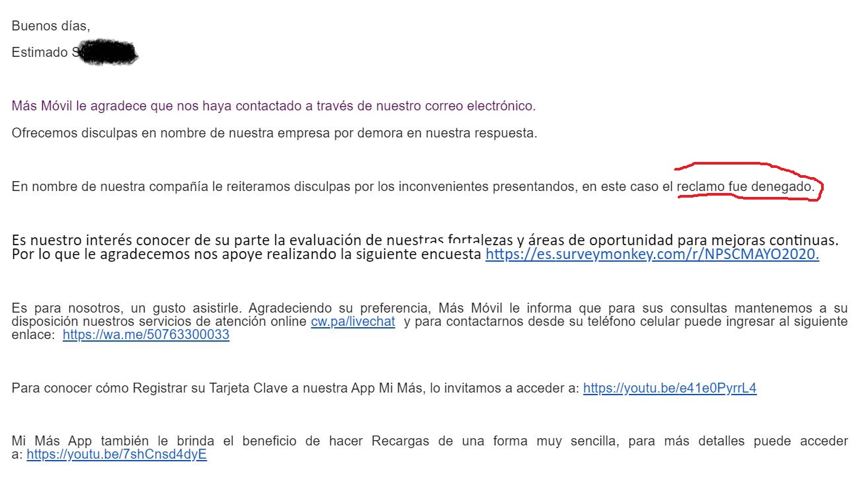
Task: Open the youtu.be/7shCnsd4dyE video link
Action: pos(116,455)
